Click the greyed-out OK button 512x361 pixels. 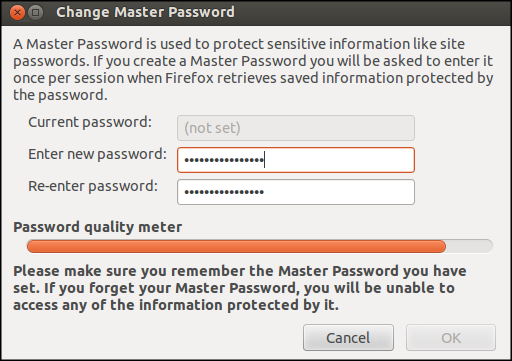coord(451,338)
